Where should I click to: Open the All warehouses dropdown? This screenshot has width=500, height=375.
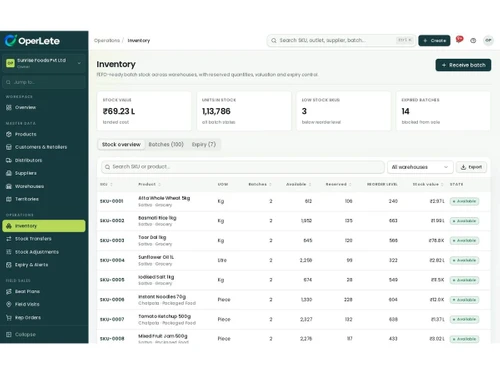(420, 167)
